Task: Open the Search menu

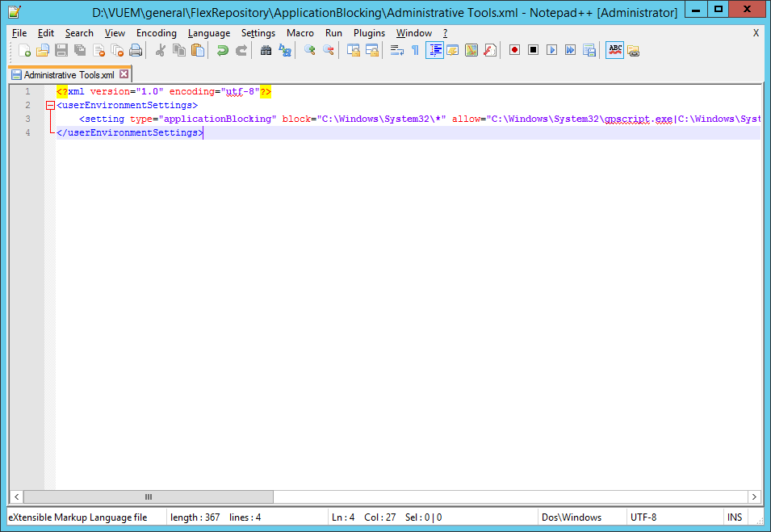Action: (79, 33)
